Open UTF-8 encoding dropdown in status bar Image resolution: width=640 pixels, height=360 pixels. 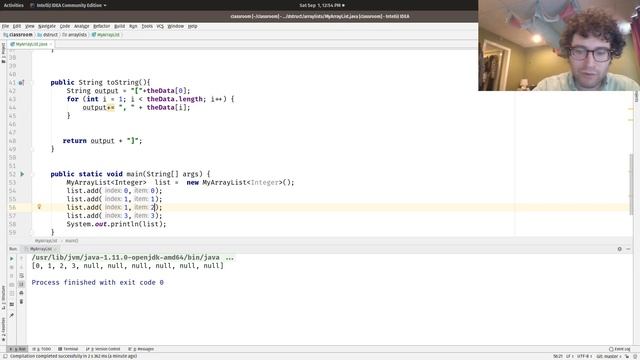coord(584,356)
